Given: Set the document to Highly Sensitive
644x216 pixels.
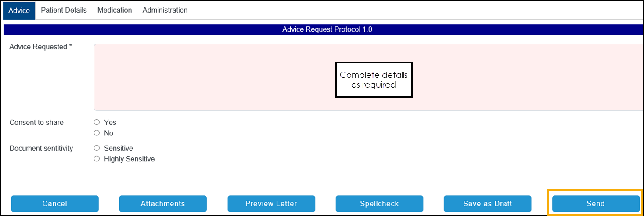Looking at the screenshot, I should (97, 159).
